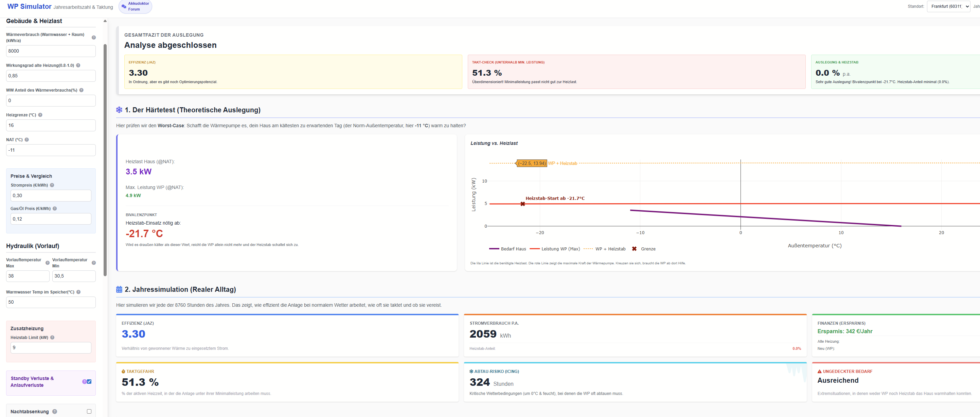
Task: Click help icon next to Heizstab Limit
Action: pos(53,338)
